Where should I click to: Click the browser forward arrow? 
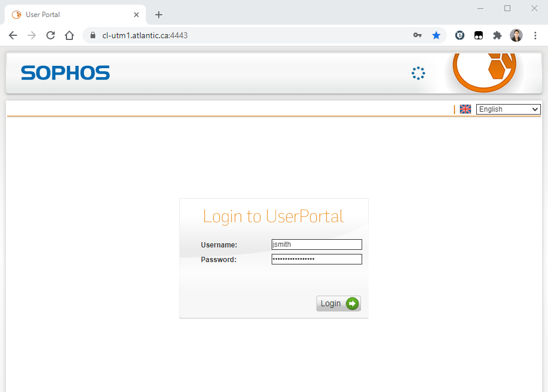click(x=32, y=35)
